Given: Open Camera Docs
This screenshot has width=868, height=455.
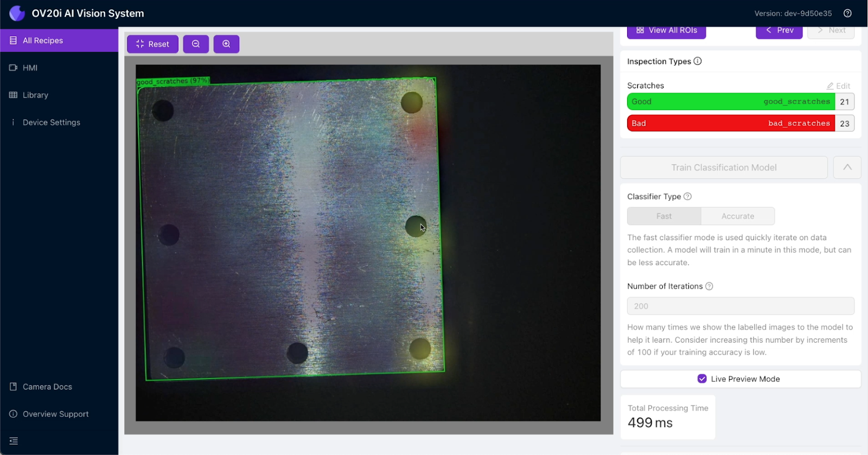Looking at the screenshot, I should 59,387.
